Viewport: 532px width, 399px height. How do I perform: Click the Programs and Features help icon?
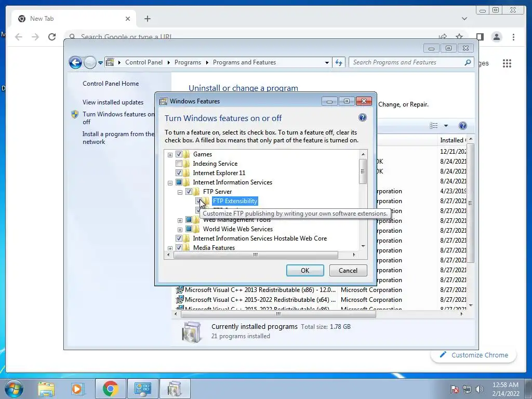(462, 126)
